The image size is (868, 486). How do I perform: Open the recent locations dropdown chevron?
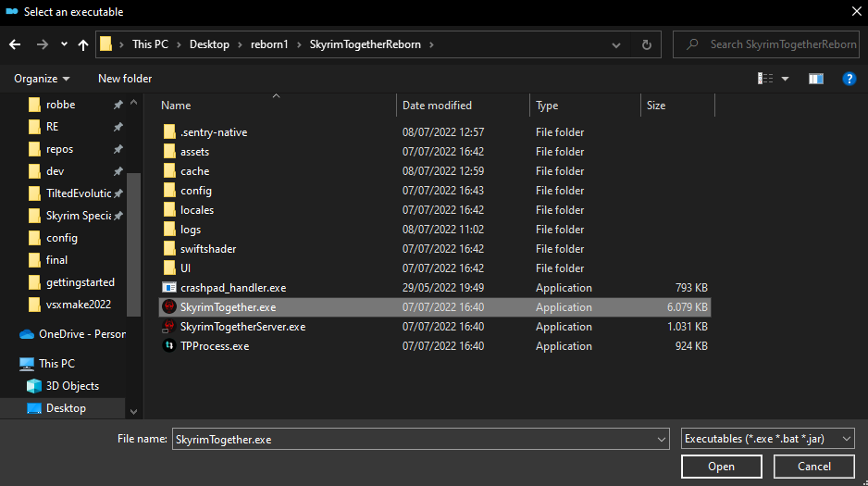[64, 44]
